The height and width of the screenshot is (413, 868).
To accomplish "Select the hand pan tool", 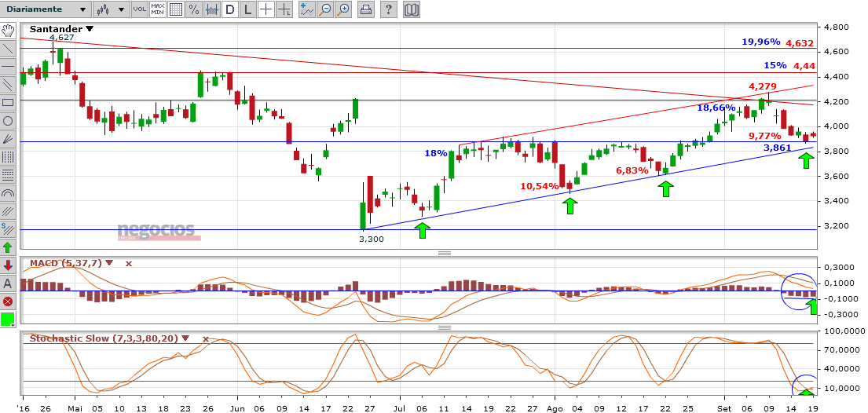I will (8, 31).
